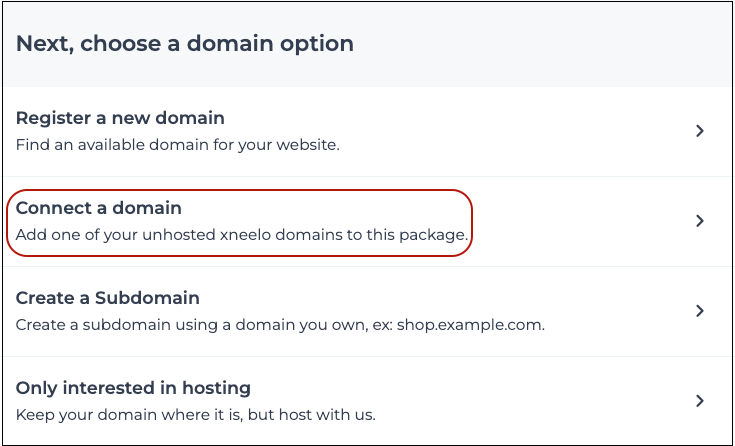Choose the 'Connect a domain' heading
The height and width of the screenshot is (446, 735).
(x=99, y=209)
